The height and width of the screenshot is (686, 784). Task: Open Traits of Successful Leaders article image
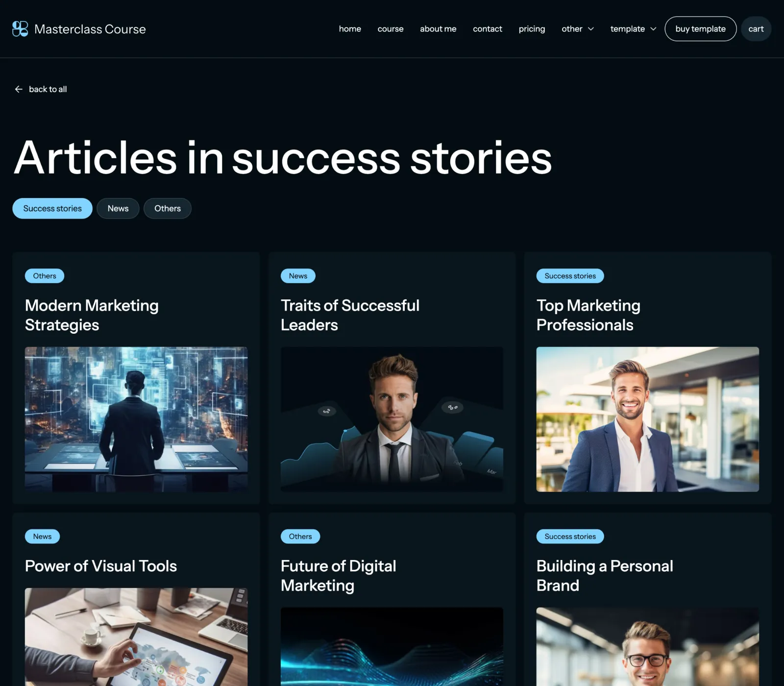point(392,419)
